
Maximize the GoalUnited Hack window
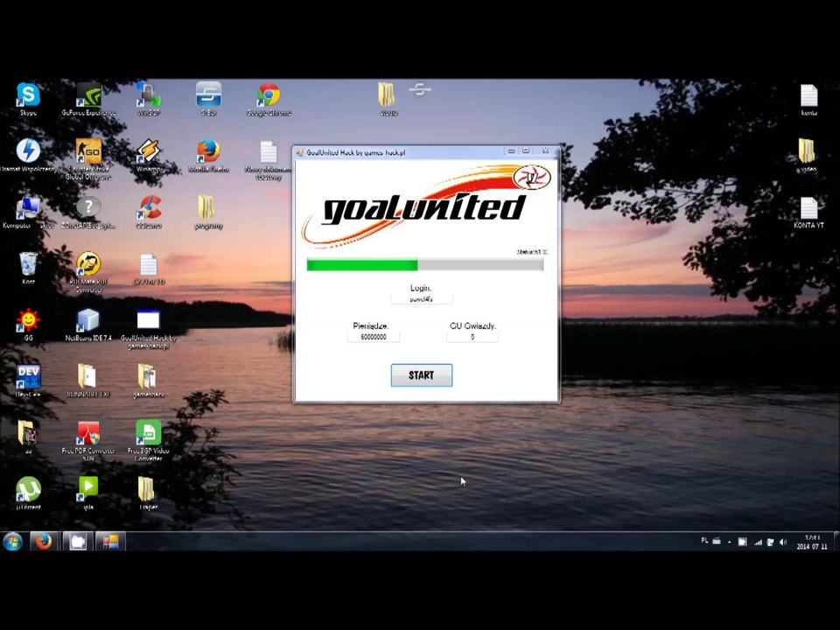tap(526, 151)
